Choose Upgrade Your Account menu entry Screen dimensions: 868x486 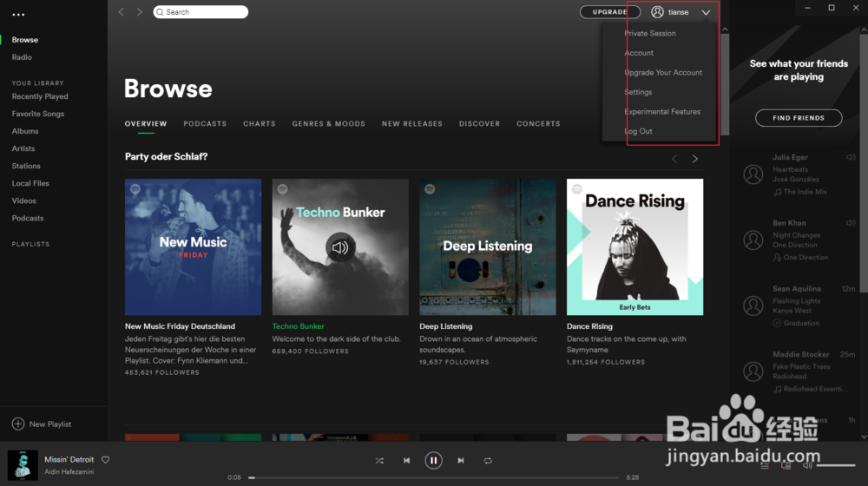click(x=663, y=73)
